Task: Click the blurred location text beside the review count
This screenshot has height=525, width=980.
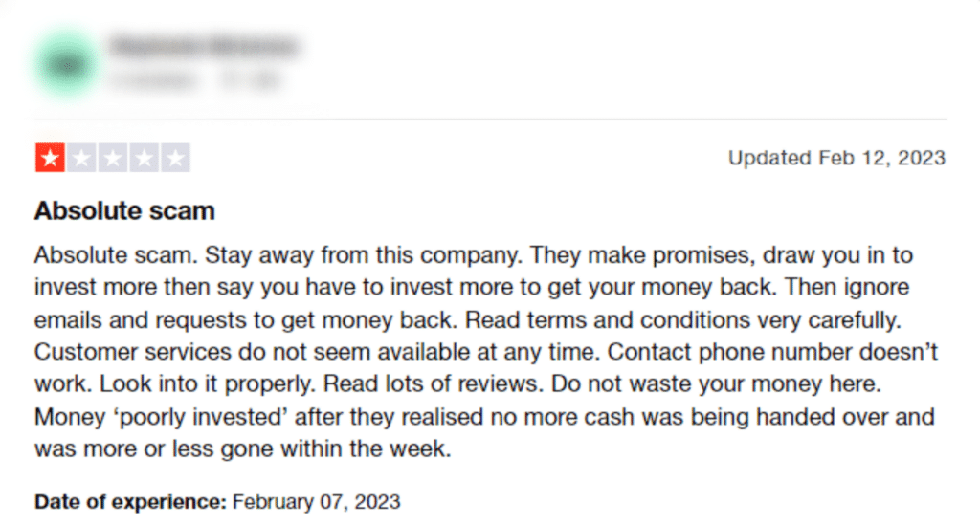Action: 250,80
